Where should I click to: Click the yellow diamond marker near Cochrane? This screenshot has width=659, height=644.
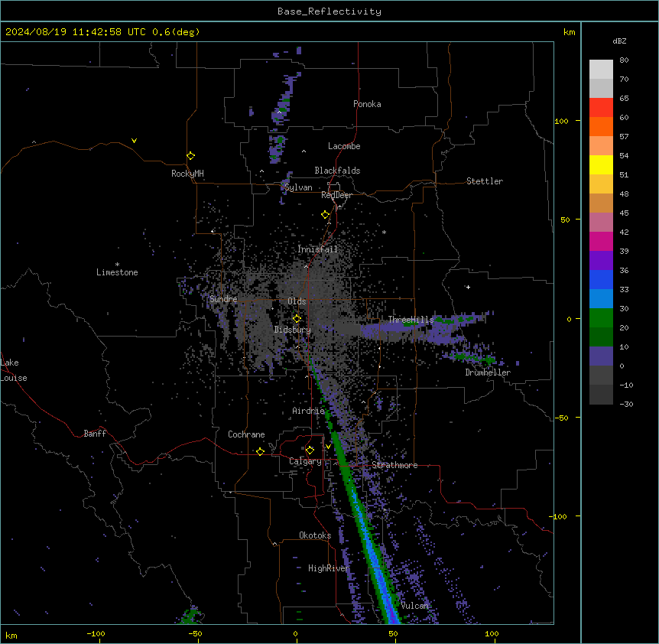click(x=260, y=451)
